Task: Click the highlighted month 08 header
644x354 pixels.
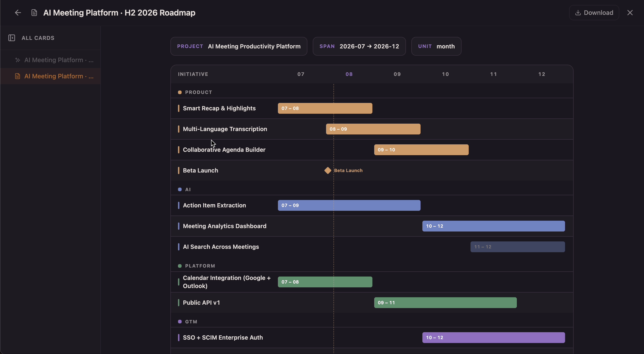Action: click(349, 74)
